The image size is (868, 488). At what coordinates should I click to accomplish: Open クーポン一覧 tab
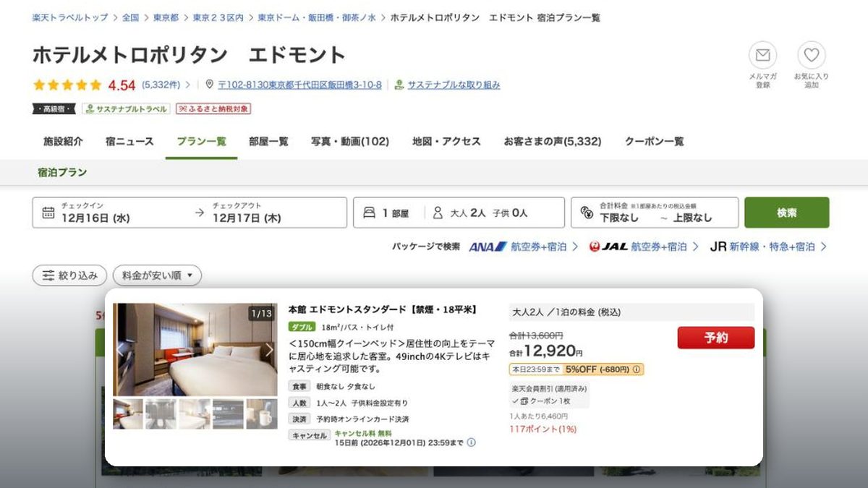tap(654, 141)
